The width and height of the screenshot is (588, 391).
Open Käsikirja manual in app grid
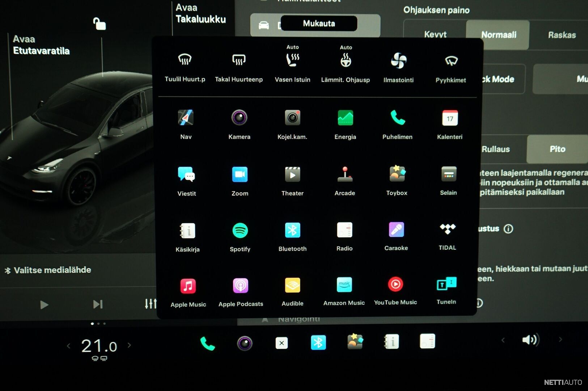pyautogui.click(x=187, y=237)
